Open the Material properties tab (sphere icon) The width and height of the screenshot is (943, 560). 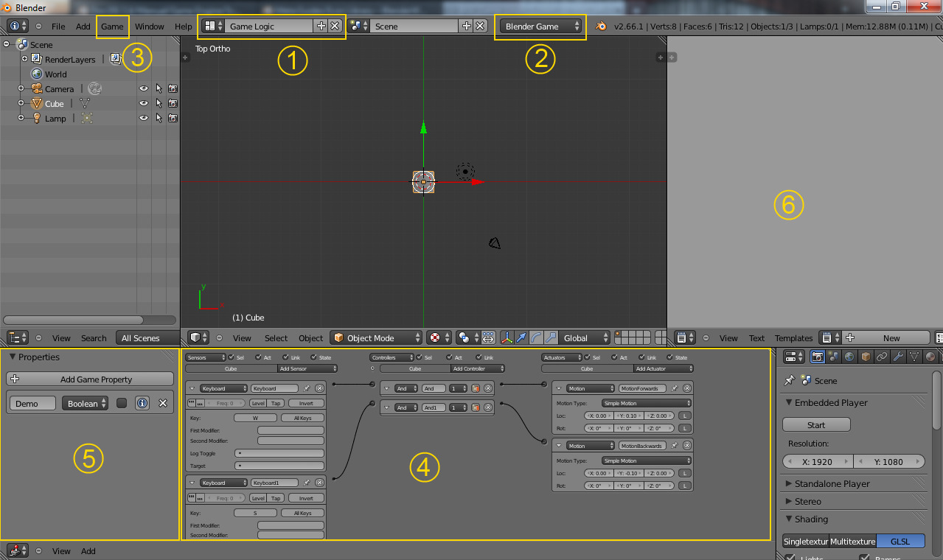[x=930, y=357]
